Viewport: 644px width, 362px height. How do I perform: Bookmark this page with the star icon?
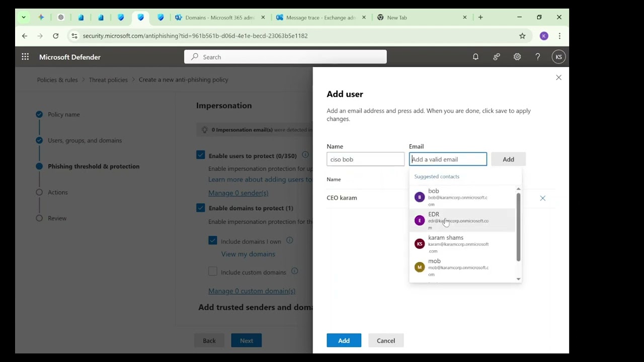tap(522, 36)
